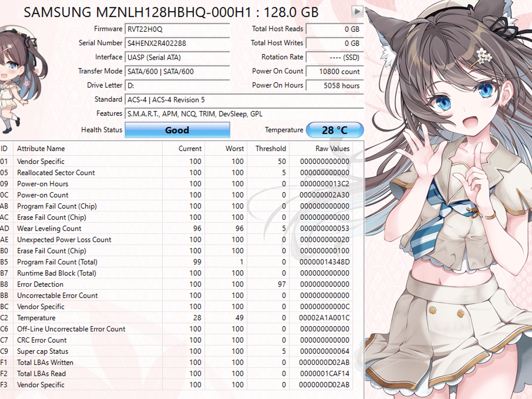Click raw value 00002A1A001C
The width and height of the screenshot is (532, 399).
324,318
